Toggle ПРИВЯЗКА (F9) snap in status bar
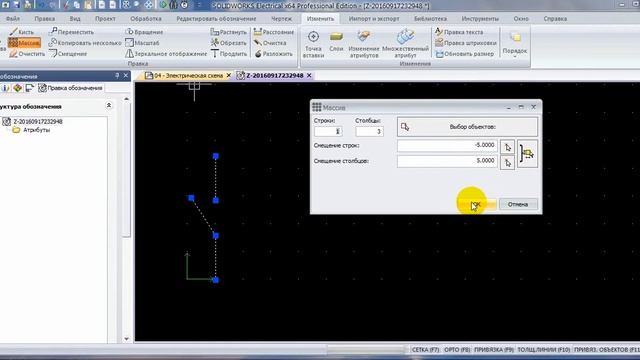640x360 pixels. tap(494, 350)
